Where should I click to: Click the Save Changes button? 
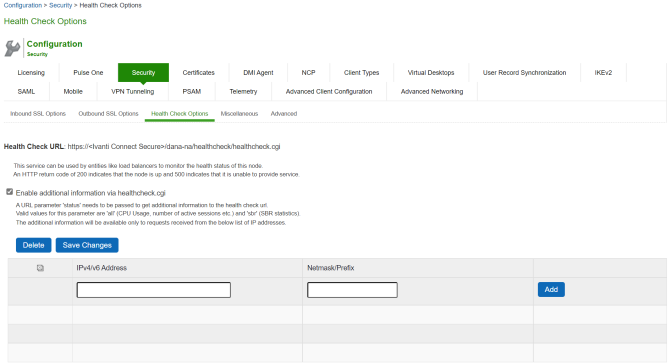tap(87, 245)
